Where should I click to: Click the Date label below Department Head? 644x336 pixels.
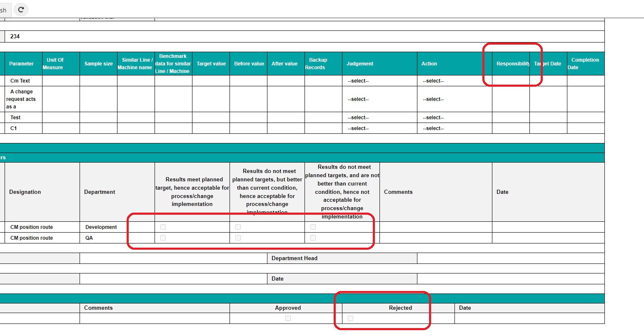point(277,279)
